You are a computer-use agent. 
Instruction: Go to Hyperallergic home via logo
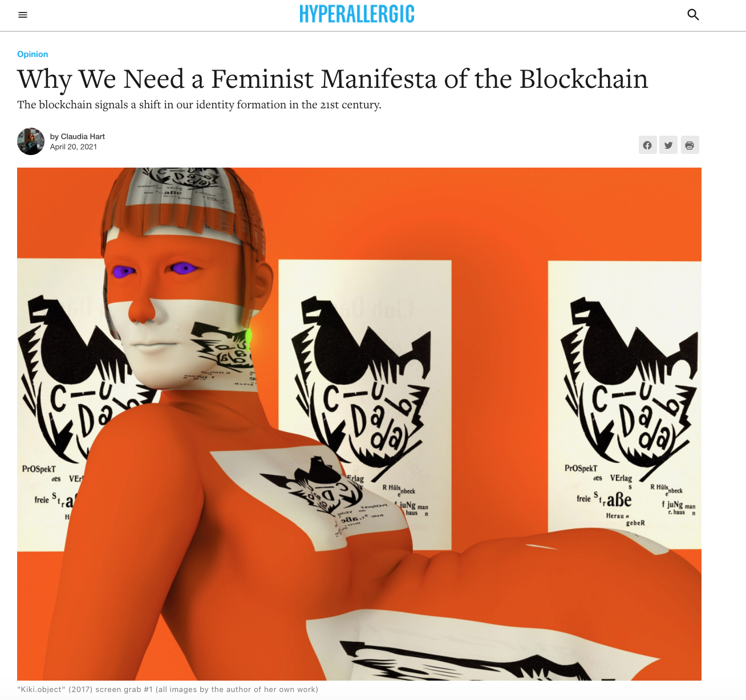357,14
